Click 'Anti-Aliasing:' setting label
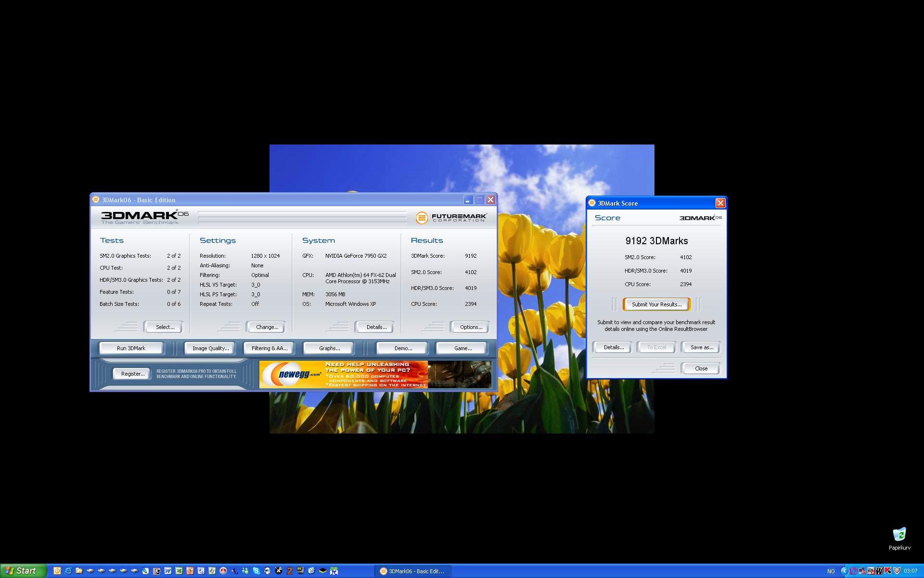Screen dimensions: 924x578 [215, 265]
